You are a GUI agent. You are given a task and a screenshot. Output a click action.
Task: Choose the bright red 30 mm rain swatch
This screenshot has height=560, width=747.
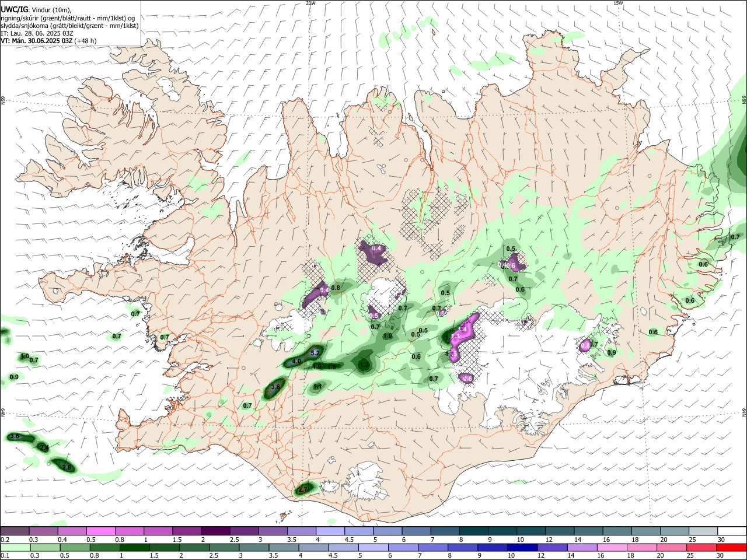(x=731, y=548)
